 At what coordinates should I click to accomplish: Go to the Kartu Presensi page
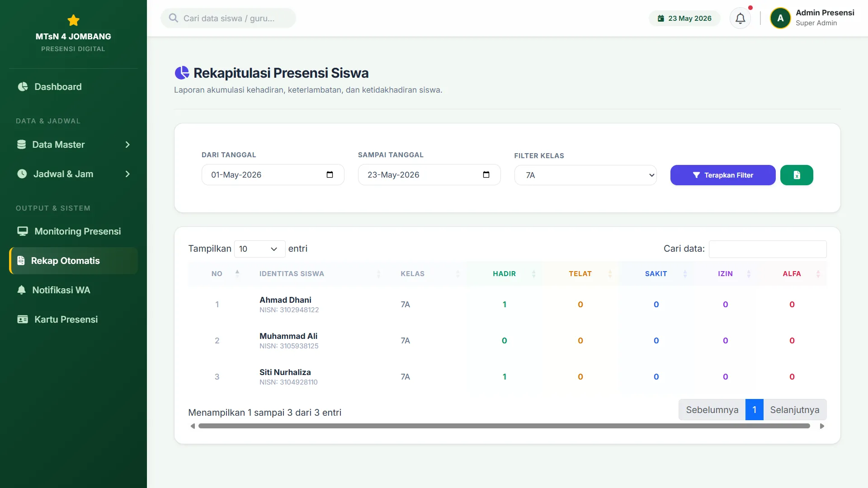pos(73,319)
